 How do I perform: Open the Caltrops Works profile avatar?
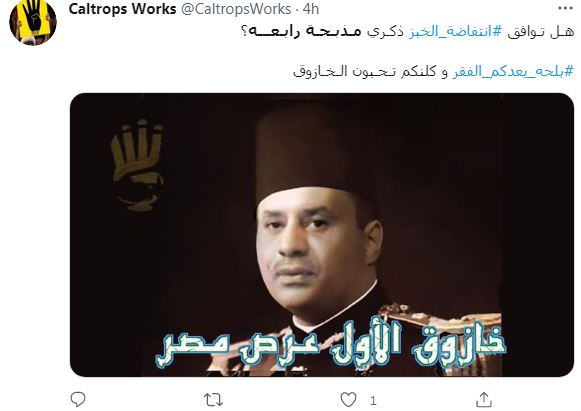pyautogui.click(x=33, y=22)
